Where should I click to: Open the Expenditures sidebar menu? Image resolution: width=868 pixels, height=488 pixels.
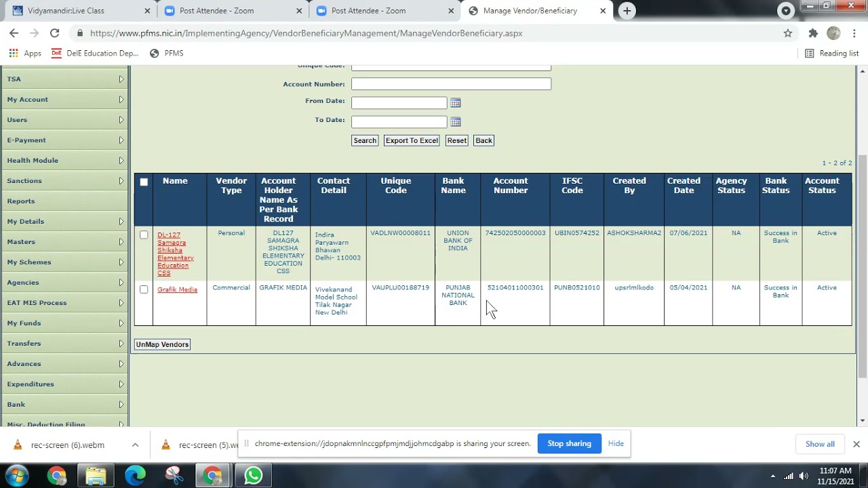pos(64,384)
